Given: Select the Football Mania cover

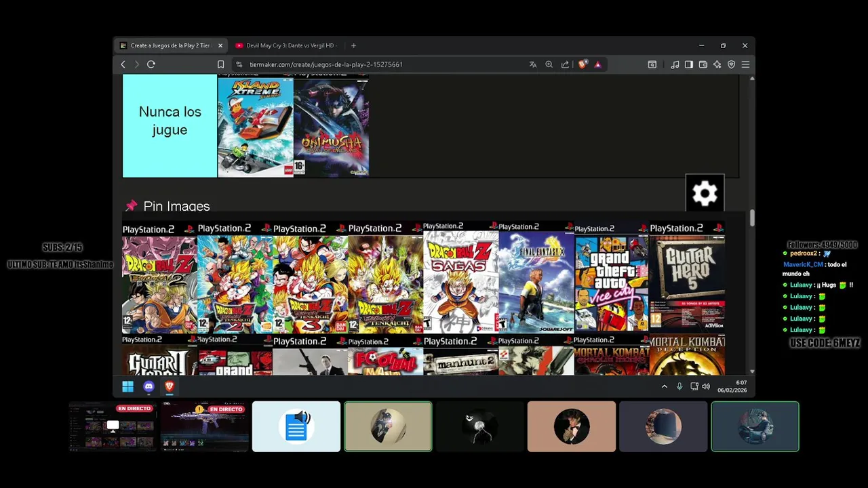Looking at the screenshot, I should (x=385, y=355).
